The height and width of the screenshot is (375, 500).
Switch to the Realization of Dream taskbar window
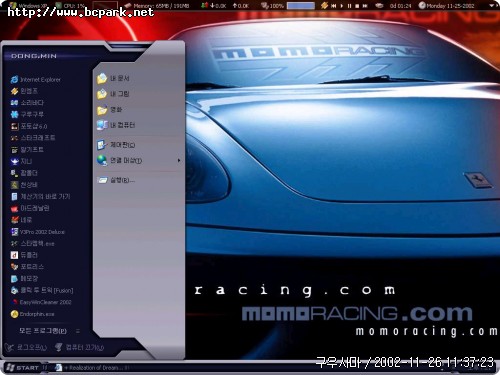click(92, 368)
